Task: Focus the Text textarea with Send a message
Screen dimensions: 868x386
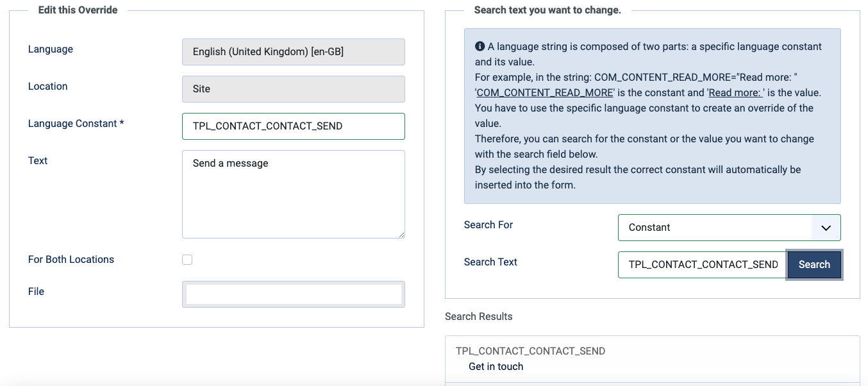Action: click(x=293, y=194)
